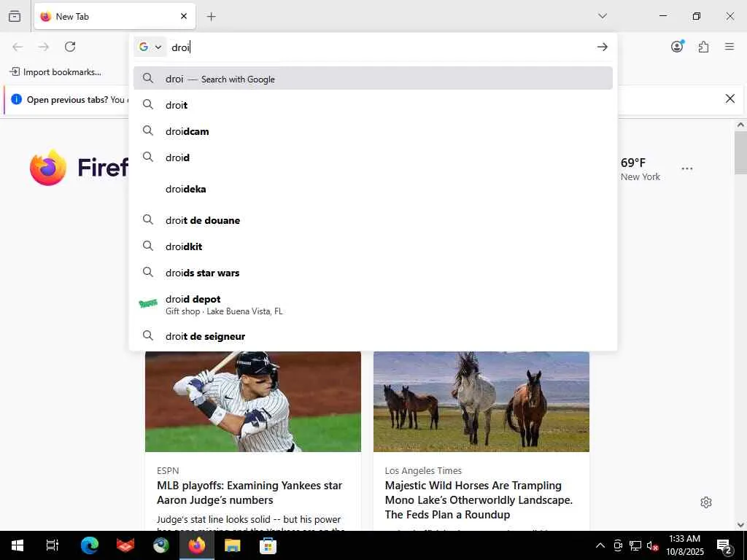Open the globe app icon on taskbar
747x560 pixels.
(161, 545)
